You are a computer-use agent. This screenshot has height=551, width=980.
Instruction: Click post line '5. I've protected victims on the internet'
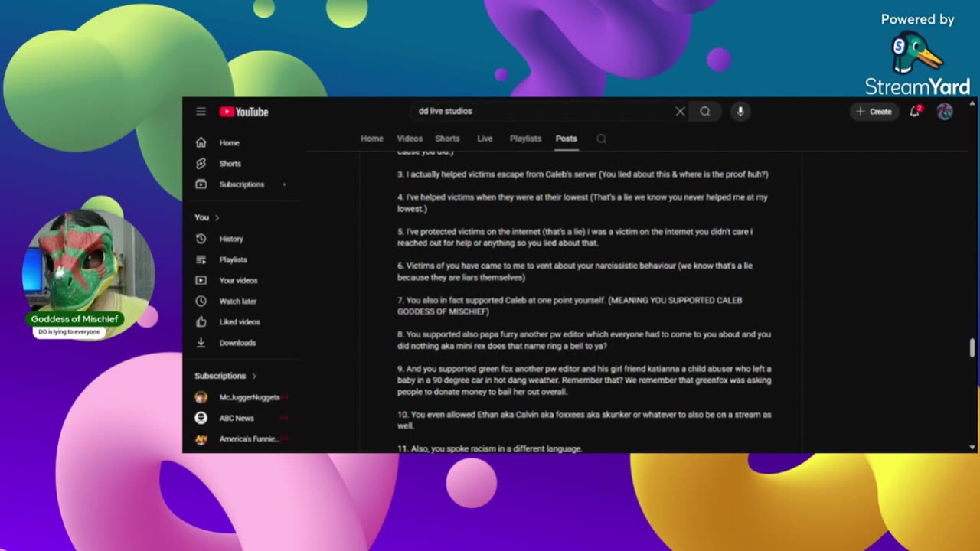point(575,237)
